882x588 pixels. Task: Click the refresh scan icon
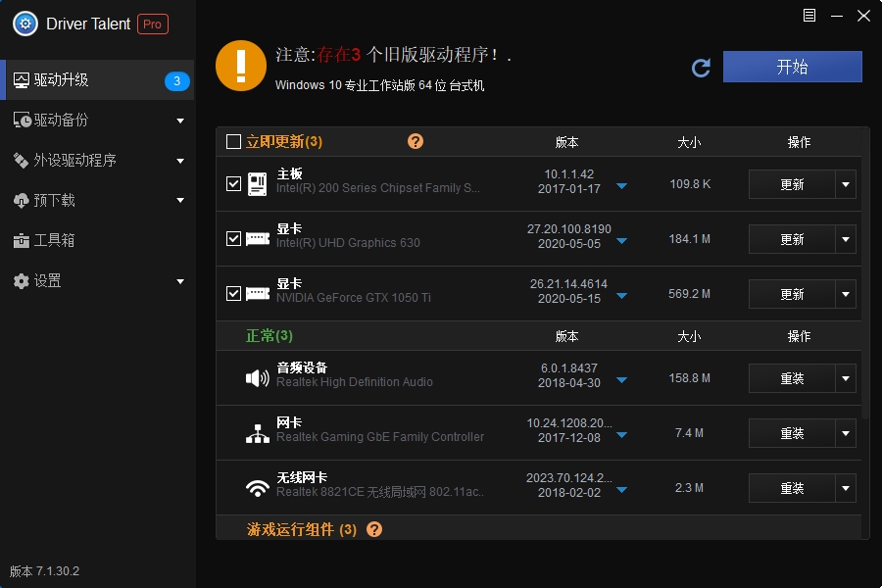click(701, 68)
